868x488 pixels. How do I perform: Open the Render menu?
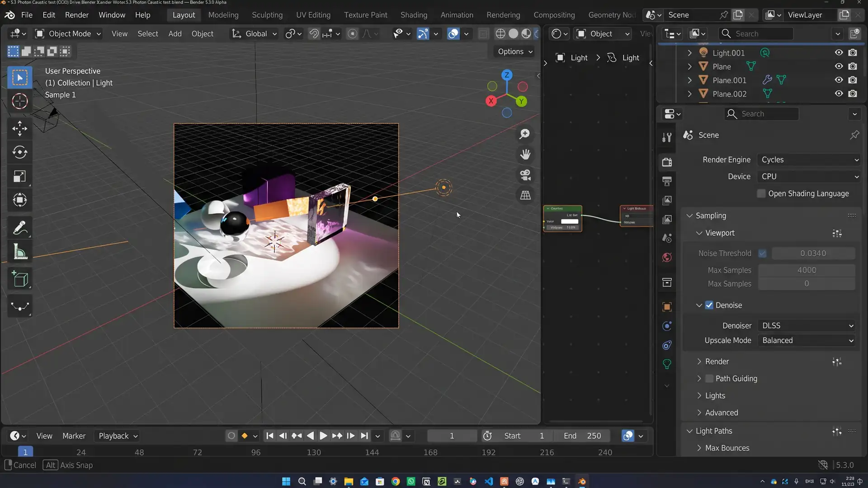coord(76,15)
